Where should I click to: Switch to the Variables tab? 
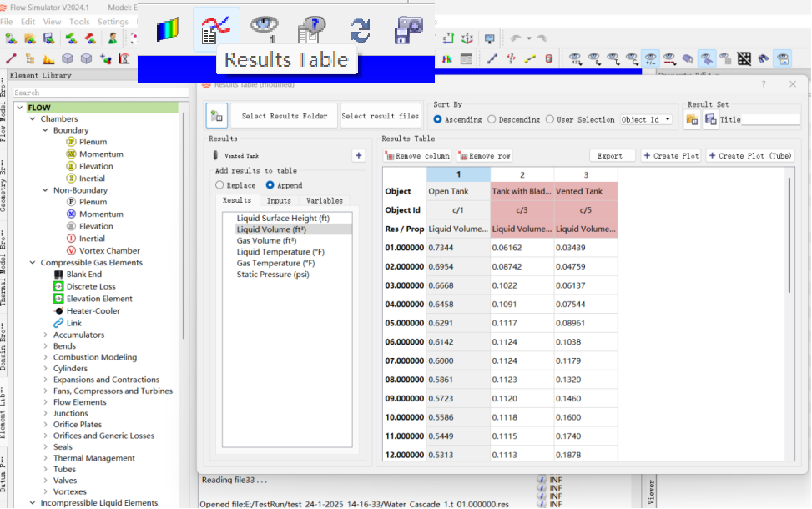click(x=324, y=200)
